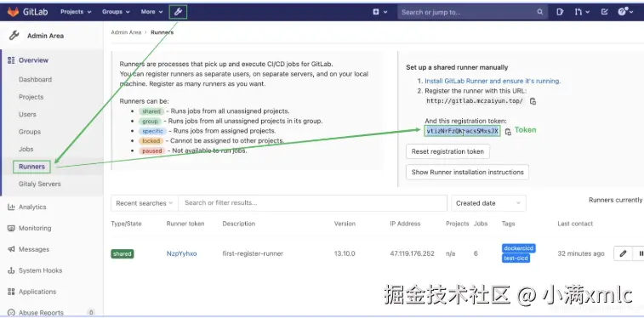Open the Merge requests icon
Screen dimensions: 644x318
(578, 12)
